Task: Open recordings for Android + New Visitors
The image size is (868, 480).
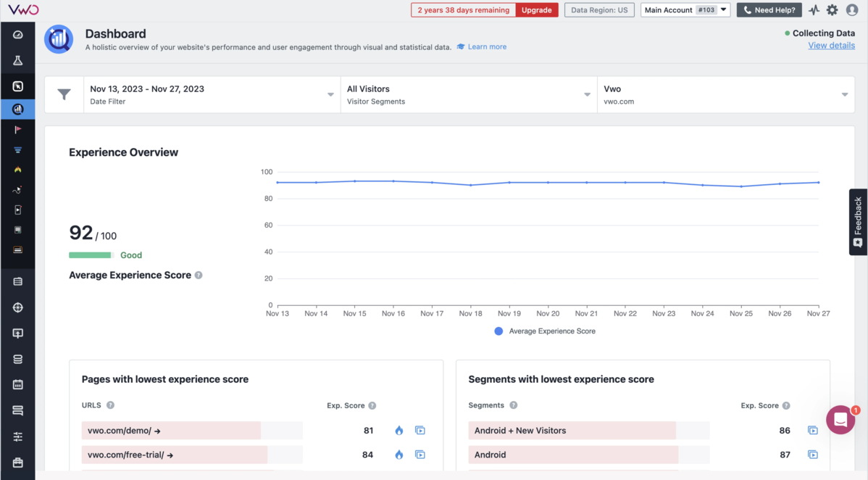Action: [x=812, y=431]
